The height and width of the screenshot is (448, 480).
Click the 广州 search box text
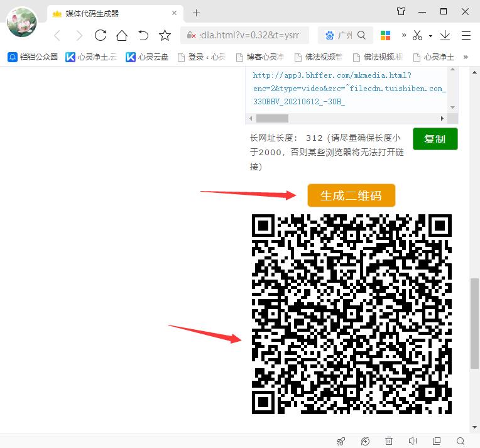(x=345, y=36)
